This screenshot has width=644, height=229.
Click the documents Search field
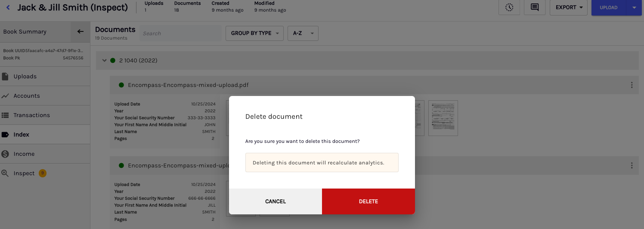point(180,33)
